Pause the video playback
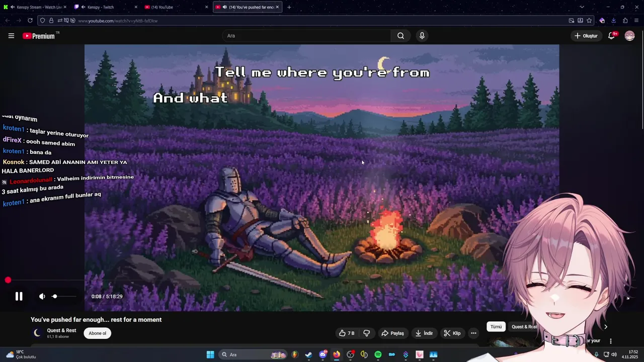 click(x=19, y=296)
